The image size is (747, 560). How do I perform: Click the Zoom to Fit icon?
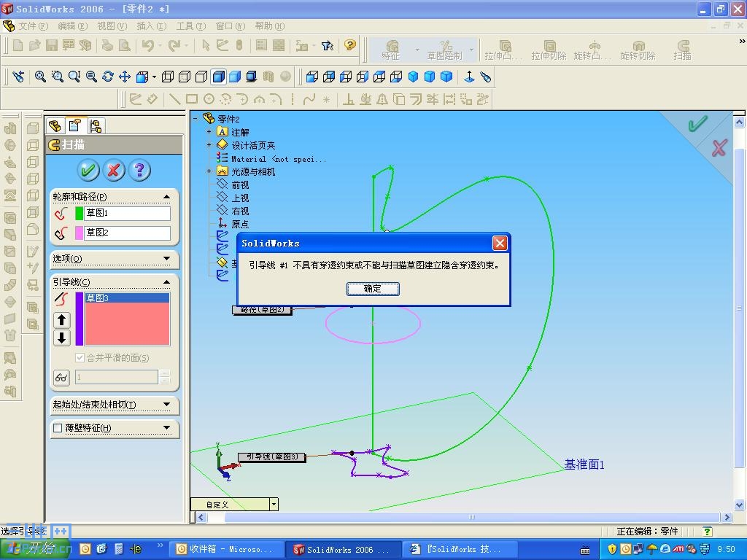(x=41, y=77)
